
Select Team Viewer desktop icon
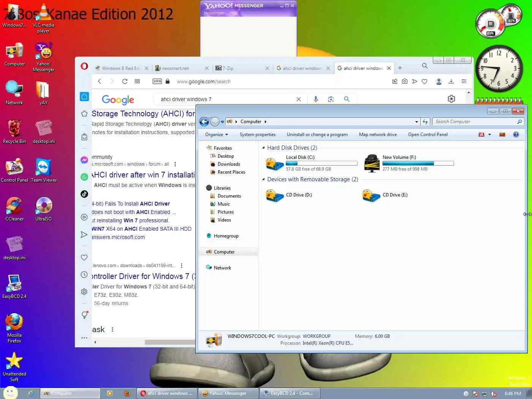point(44,170)
